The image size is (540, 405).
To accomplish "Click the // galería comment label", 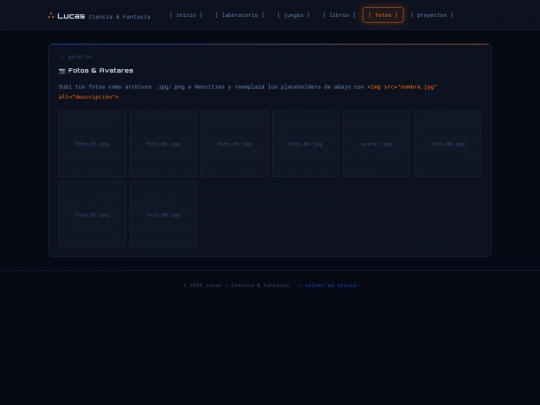I will coord(75,57).
